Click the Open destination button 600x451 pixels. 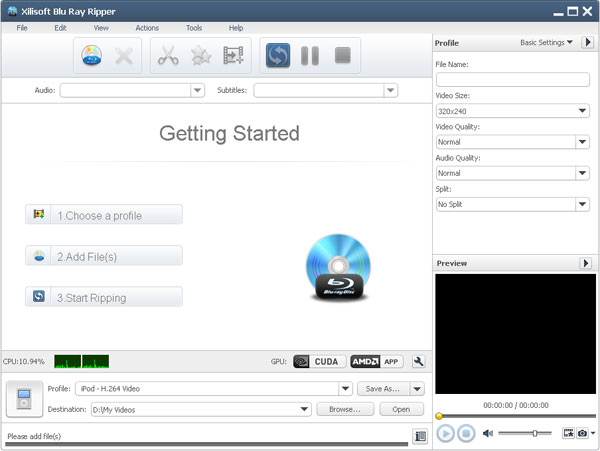pos(401,409)
